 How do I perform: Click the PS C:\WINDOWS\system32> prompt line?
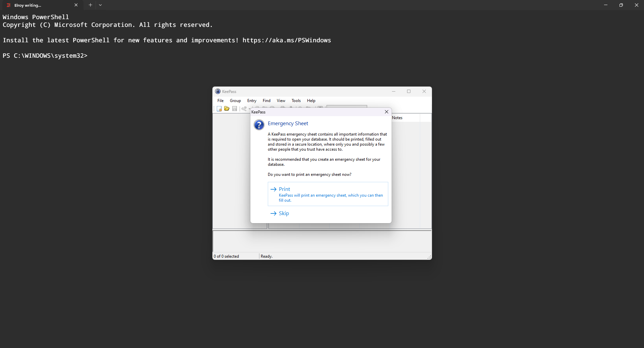pos(45,56)
